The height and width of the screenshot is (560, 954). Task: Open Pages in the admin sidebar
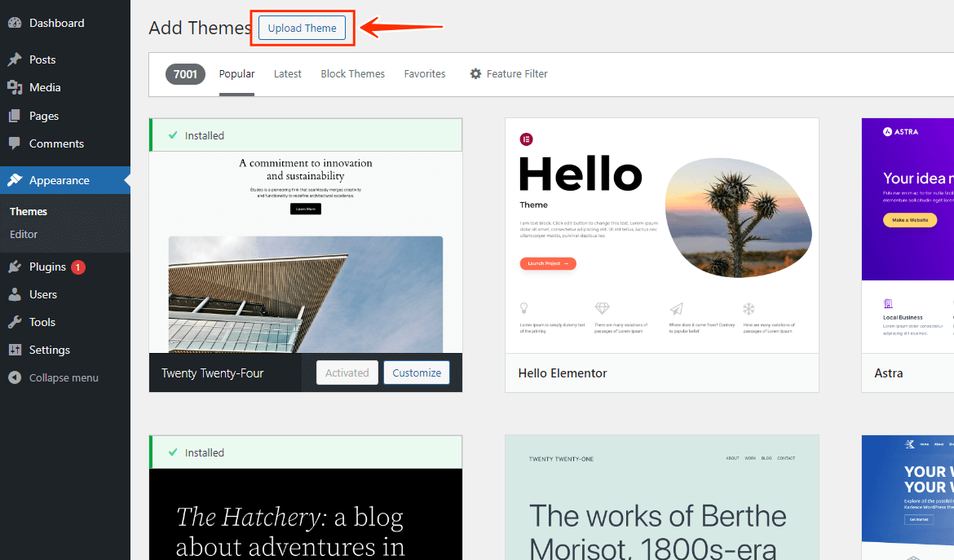[x=65, y=116]
